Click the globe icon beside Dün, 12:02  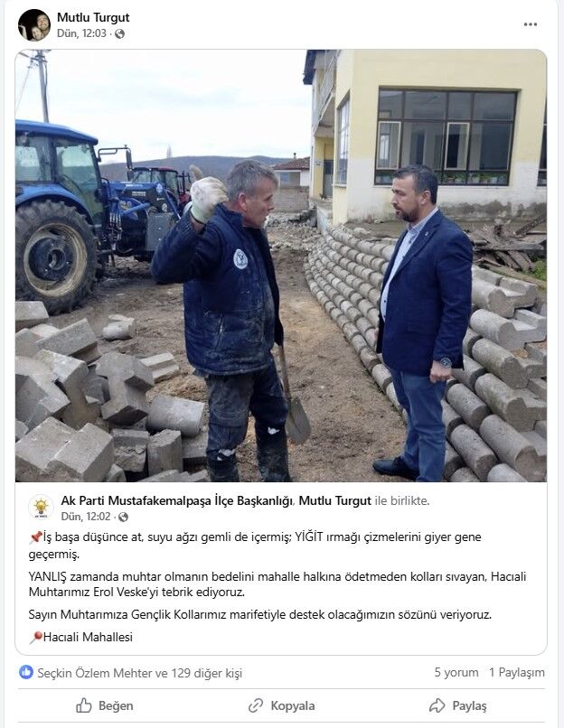[x=123, y=517]
